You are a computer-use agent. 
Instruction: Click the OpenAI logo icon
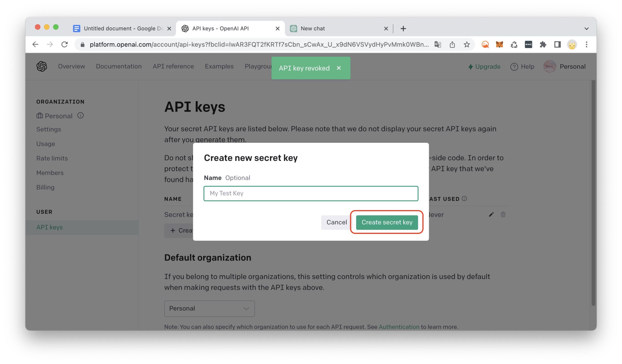(x=42, y=67)
